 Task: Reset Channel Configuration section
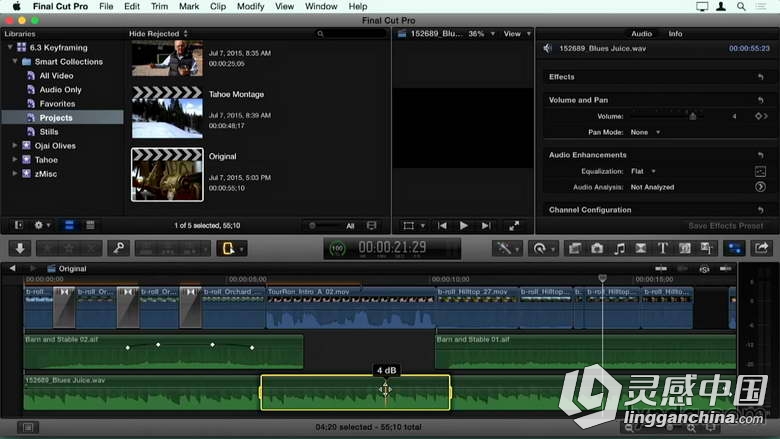761,210
